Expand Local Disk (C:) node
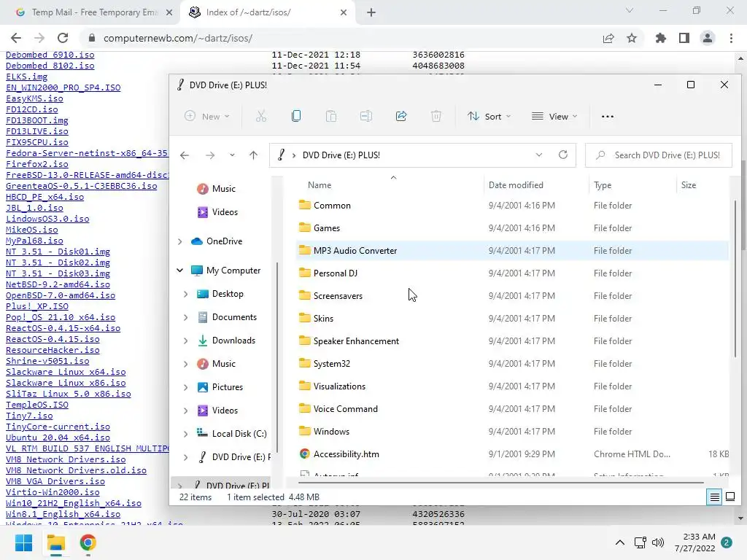The width and height of the screenshot is (747, 560). (185, 435)
